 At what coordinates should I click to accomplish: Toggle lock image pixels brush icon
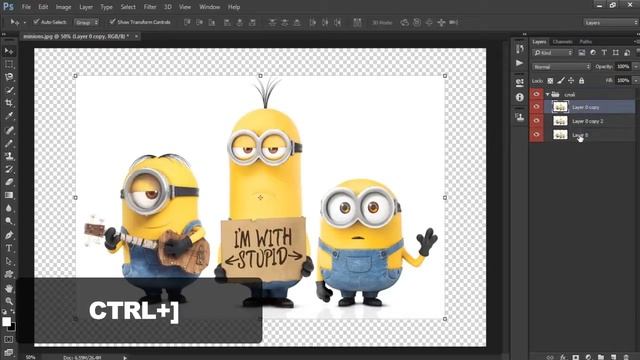(561, 81)
